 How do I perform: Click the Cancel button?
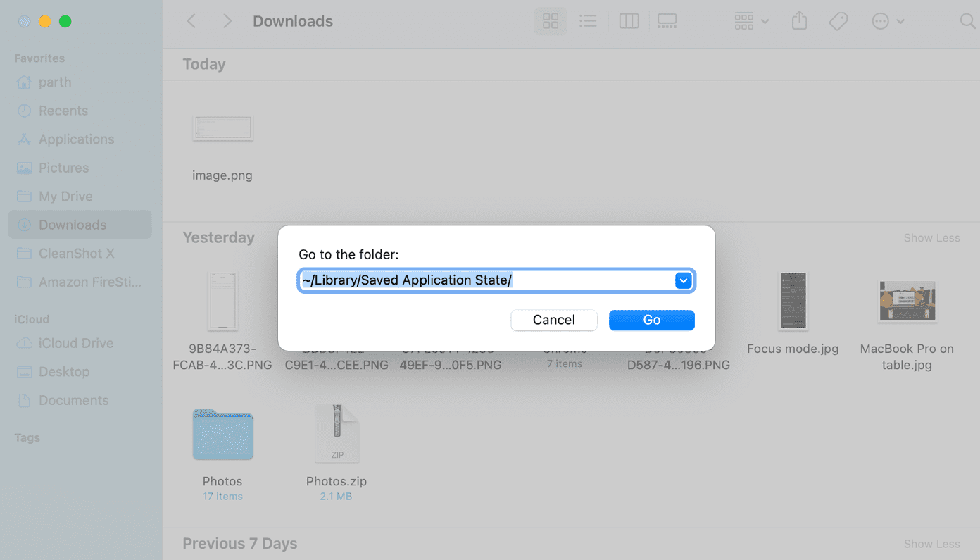pos(554,320)
